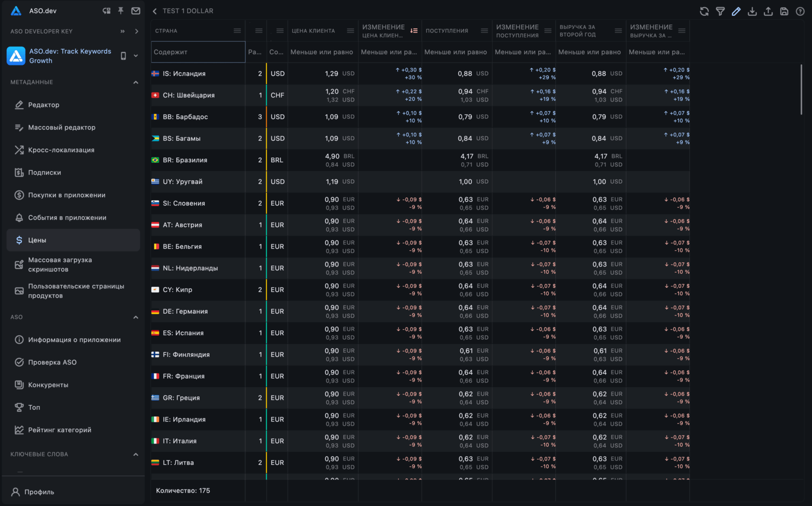The height and width of the screenshot is (506, 812).
Task: Click the upload icon in toolbar
Action: pos(768,11)
